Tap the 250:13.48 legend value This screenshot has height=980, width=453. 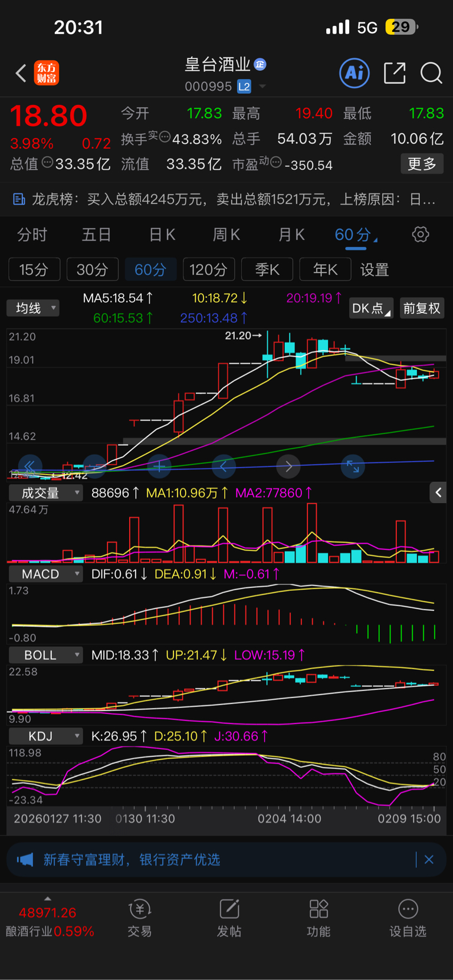click(x=214, y=318)
